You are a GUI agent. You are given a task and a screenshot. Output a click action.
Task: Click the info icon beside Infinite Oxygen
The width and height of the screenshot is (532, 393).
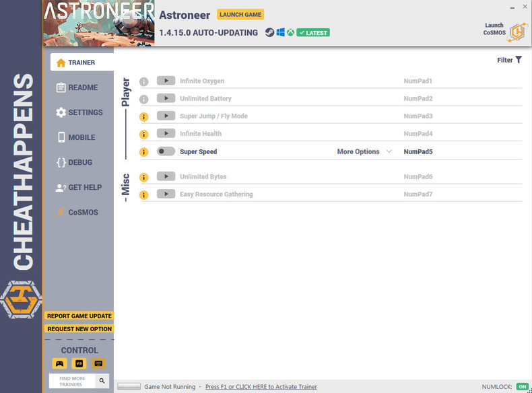click(x=144, y=81)
